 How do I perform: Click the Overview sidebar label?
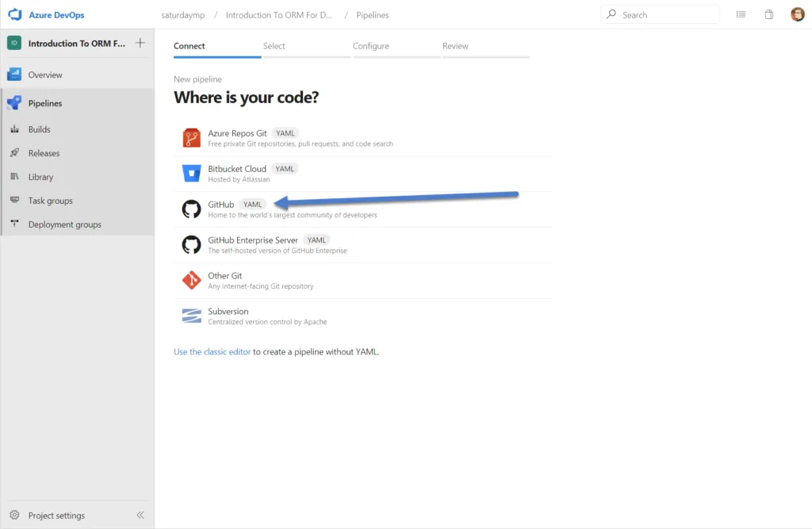[x=45, y=75]
